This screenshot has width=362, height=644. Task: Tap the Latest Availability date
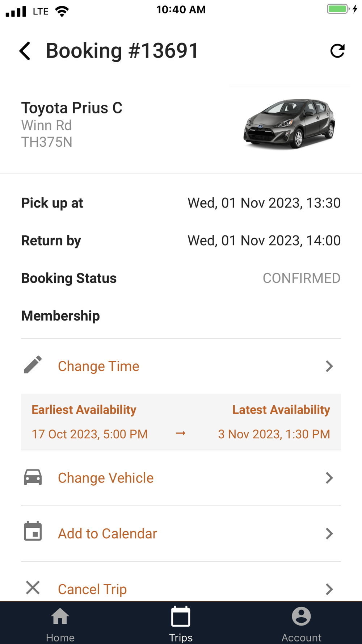tap(274, 434)
